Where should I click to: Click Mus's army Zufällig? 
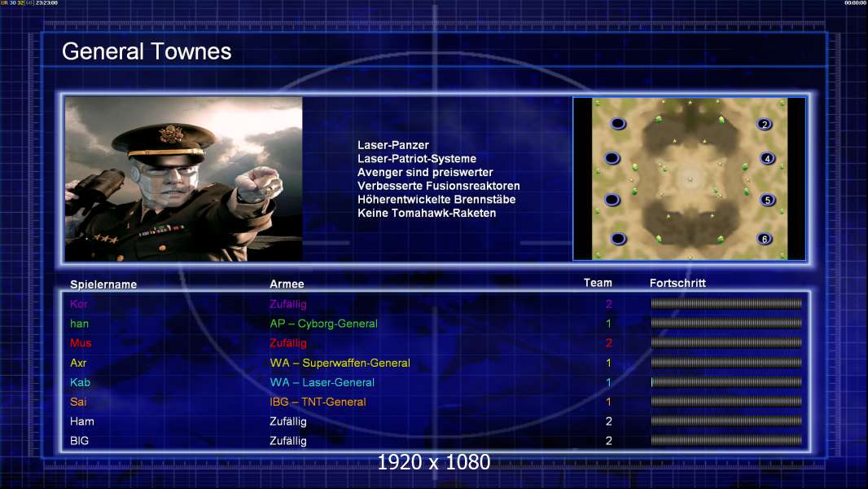tap(288, 343)
